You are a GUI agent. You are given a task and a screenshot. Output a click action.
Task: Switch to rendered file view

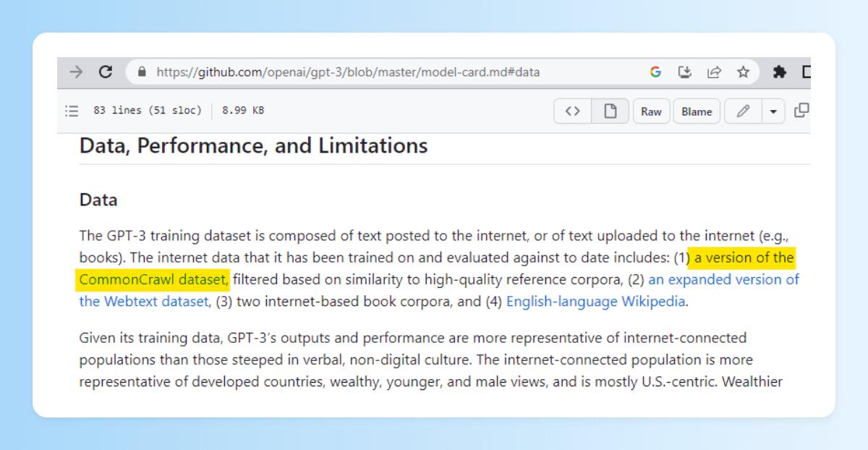(x=610, y=111)
